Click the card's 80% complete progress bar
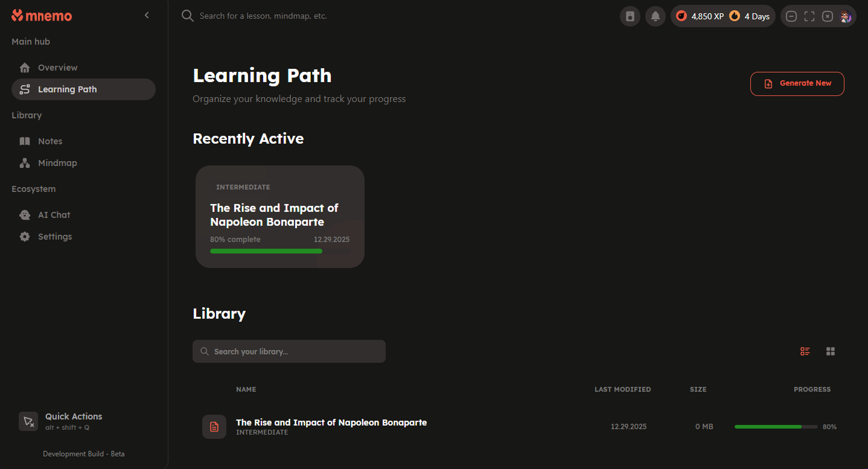 coord(280,251)
